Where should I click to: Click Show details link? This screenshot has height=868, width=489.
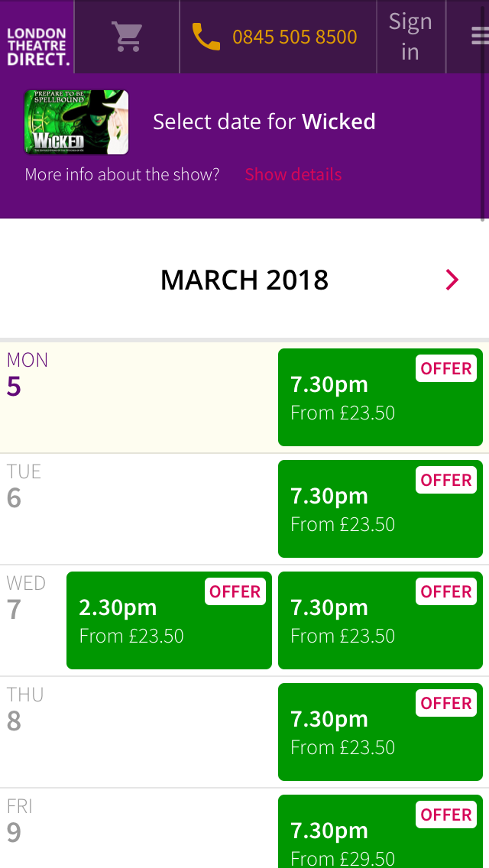(x=293, y=174)
